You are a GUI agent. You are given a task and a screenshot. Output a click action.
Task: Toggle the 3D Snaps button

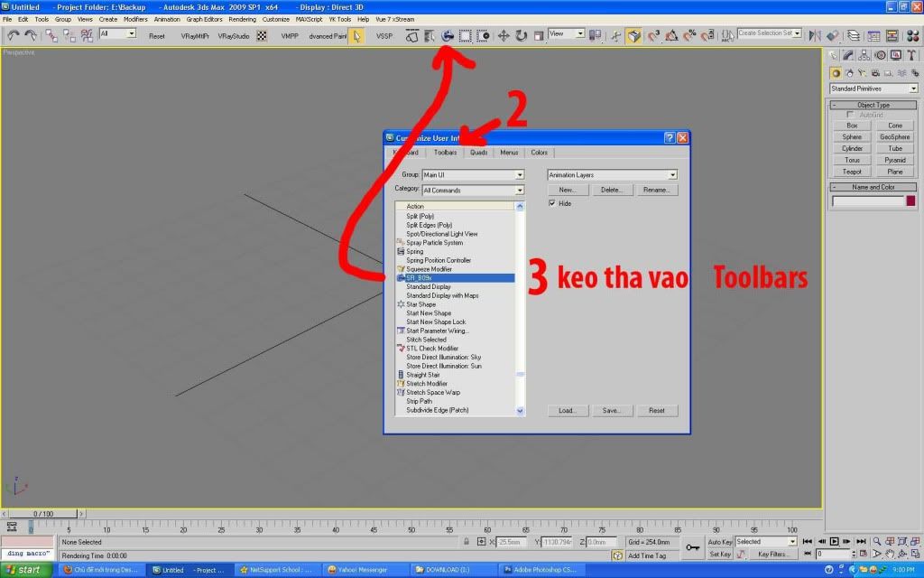click(653, 36)
